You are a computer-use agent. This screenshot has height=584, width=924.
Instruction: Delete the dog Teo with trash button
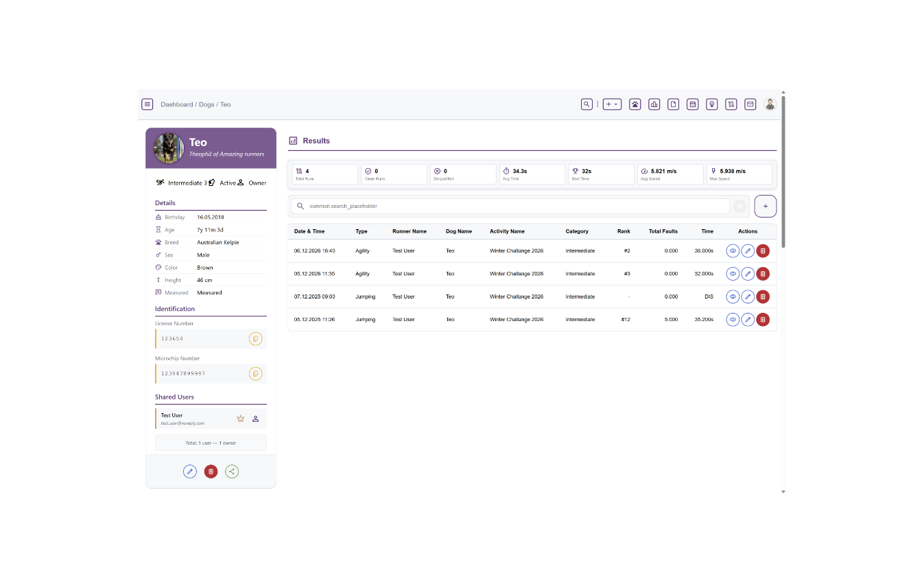[x=211, y=471]
